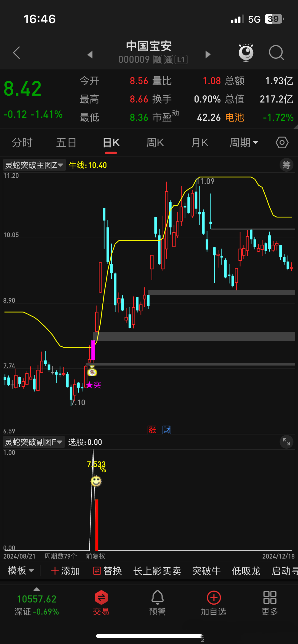Tap the 7.10 low price label
The width and height of the screenshot is (298, 644).
point(78,402)
